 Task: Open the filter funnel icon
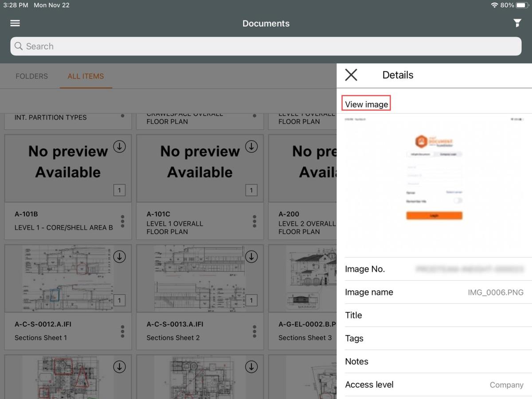[x=517, y=23]
